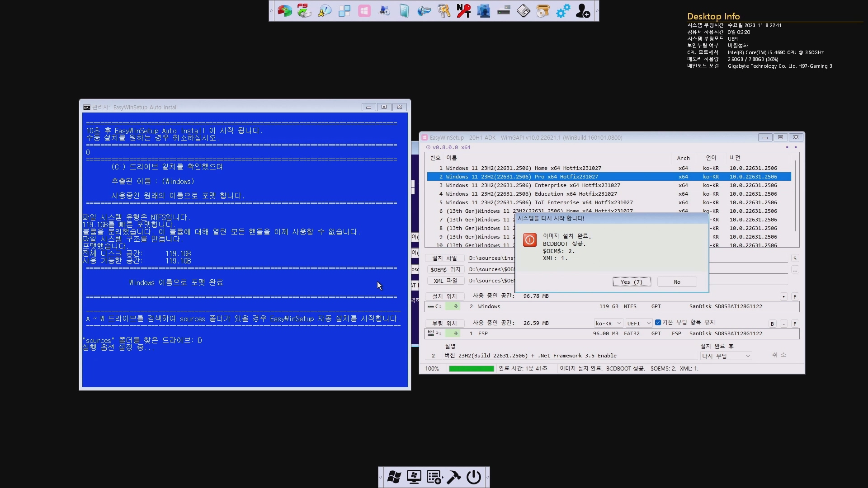Click the ... browse button for $OEM$ path
Image resolution: width=868 pixels, height=488 pixels.
point(795,270)
